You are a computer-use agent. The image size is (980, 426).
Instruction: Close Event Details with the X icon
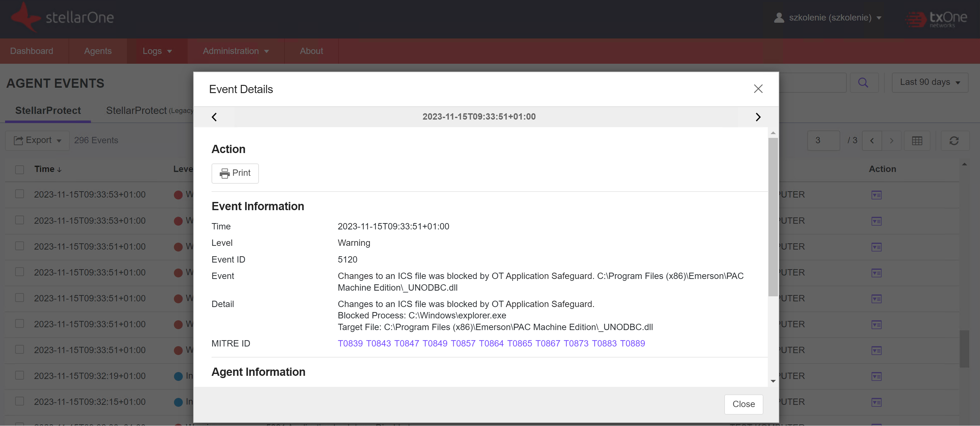758,89
